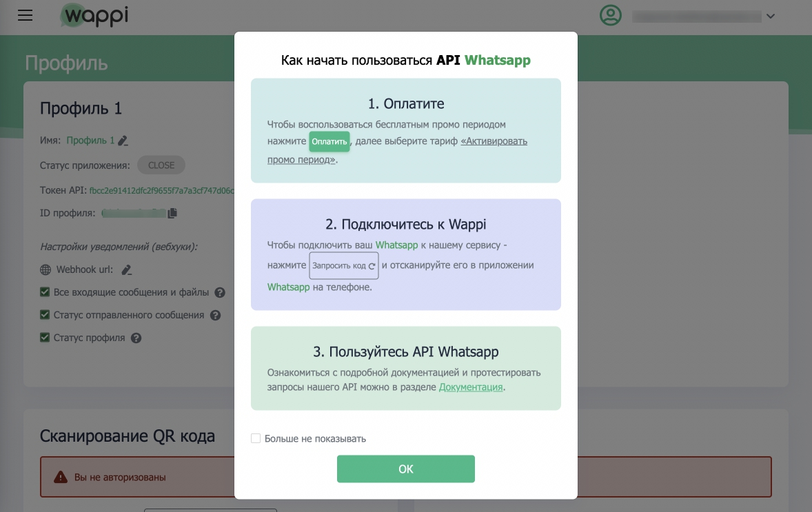The image size is (812, 512).
Task: Click the Вы не авторизованы message
Action: (120, 478)
